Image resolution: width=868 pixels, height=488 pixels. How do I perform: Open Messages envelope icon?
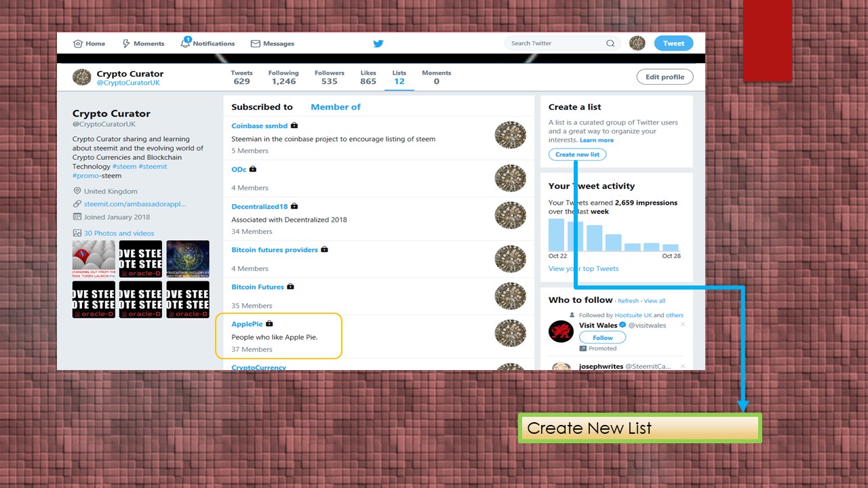[x=256, y=43]
